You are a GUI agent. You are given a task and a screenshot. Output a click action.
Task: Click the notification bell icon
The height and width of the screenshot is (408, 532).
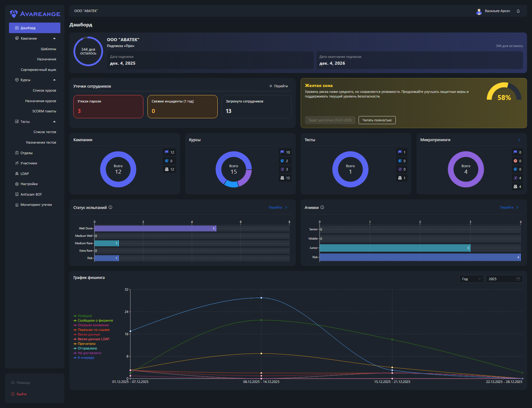518,11
